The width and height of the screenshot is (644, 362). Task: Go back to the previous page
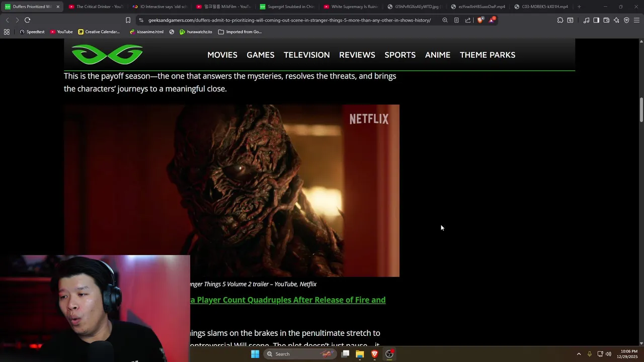click(x=7, y=20)
